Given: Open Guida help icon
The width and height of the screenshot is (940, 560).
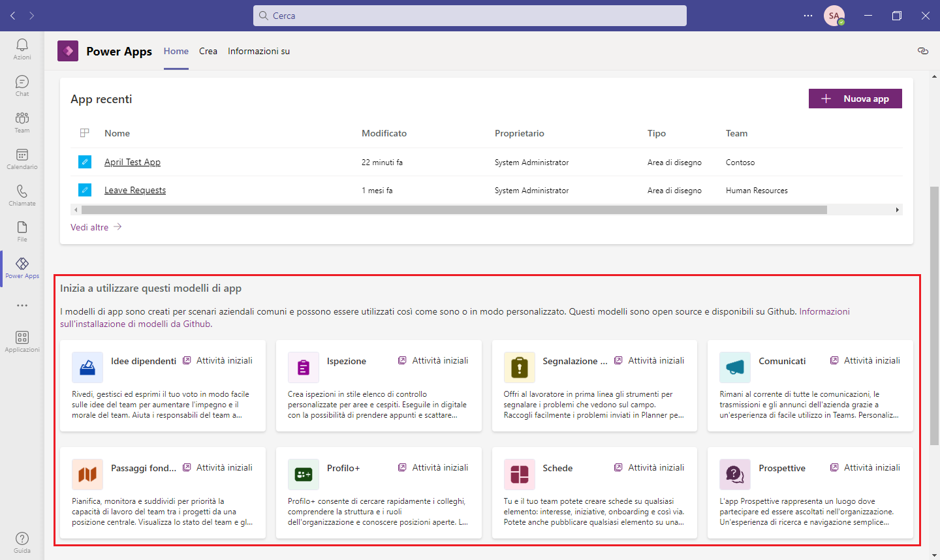Looking at the screenshot, I should (x=22, y=542).
